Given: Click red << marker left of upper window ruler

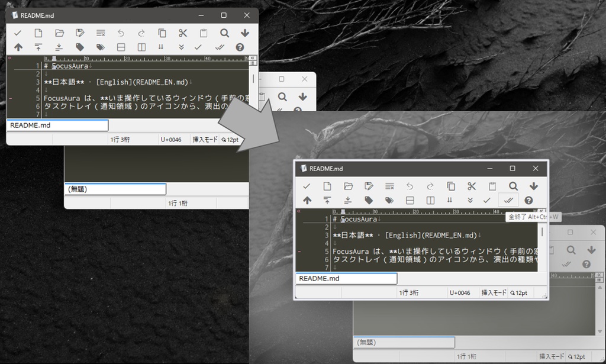Looking at the screenshot, I should point(9,58).
